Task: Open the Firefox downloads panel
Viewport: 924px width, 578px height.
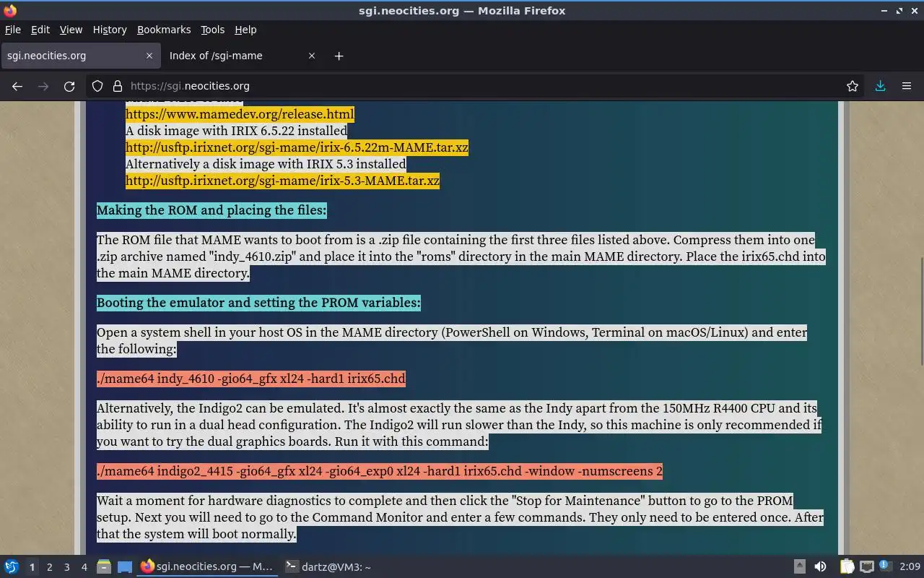Action: [880, 86]
